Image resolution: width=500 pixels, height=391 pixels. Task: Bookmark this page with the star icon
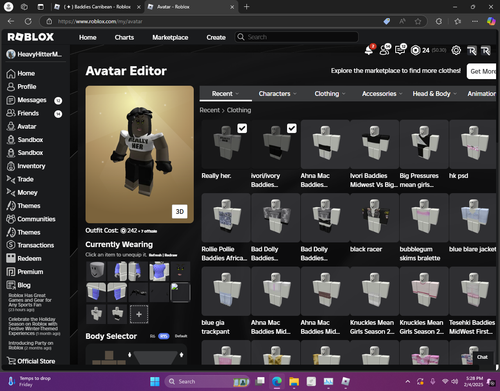pos(418,21)
